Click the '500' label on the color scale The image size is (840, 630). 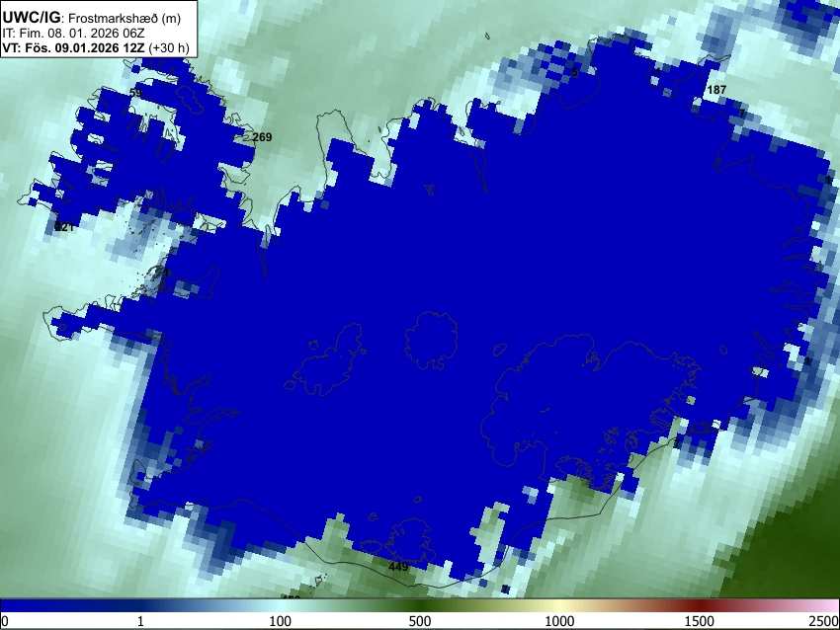click(x=420, y=621)
